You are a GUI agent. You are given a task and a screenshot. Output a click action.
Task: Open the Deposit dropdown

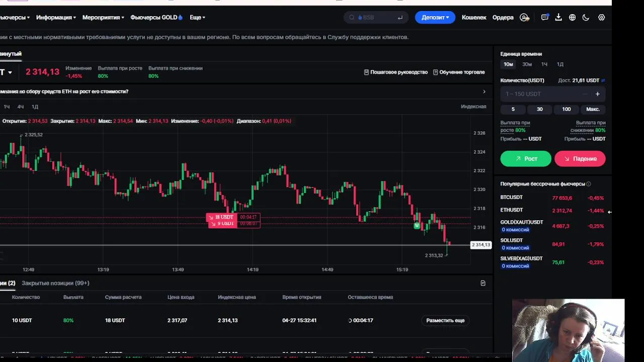pos(435,18)
